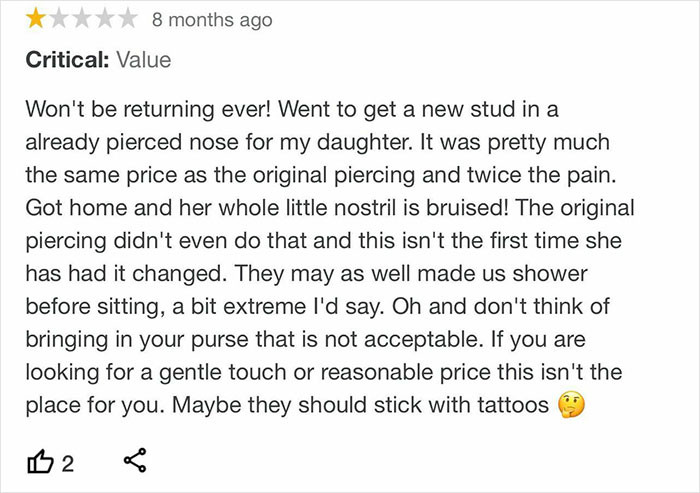Click the thinking face emoji
Image resolution: width=700 pixels, height=493 pixels.
click(571, 405)
